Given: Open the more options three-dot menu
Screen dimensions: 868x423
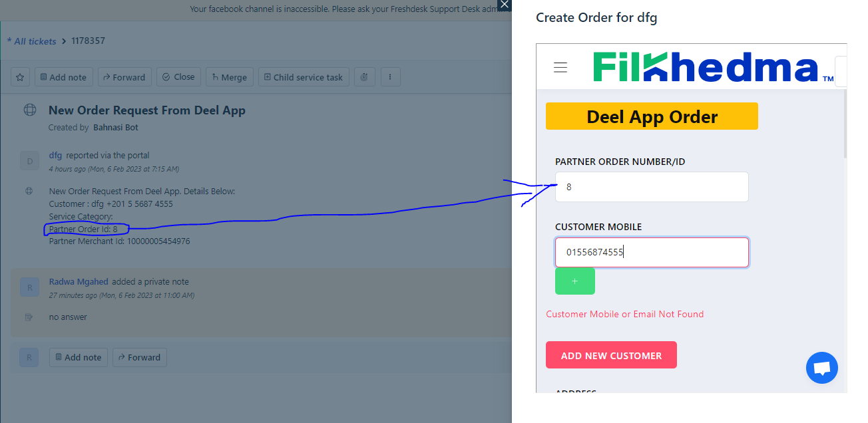Looking at the screenshot, I should click(x=390, y=77).
